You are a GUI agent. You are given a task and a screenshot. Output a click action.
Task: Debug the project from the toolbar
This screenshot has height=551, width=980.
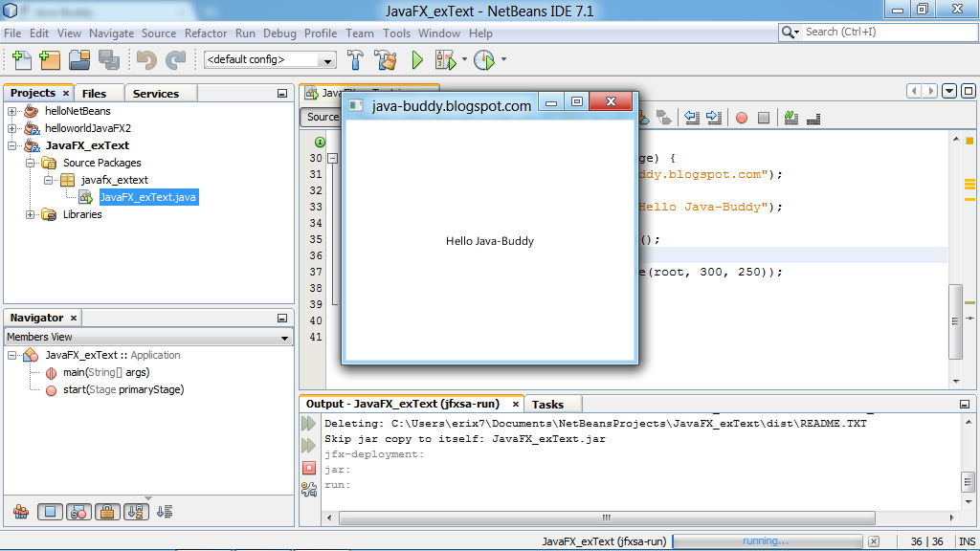tap(446, 59)
